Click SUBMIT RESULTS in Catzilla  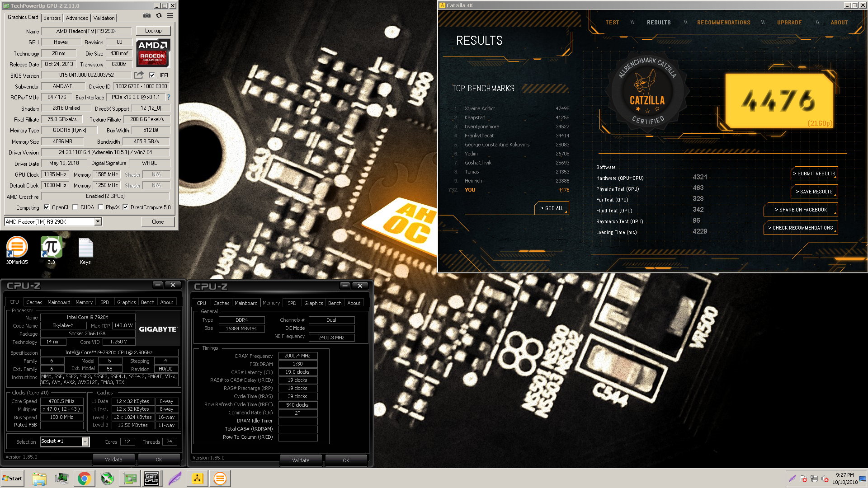(814, 174)
